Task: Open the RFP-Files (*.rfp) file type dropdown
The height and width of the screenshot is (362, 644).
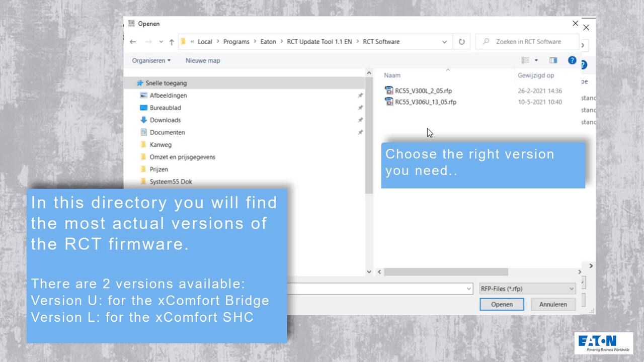Action: pyautogui.click(x=527, y=289)
